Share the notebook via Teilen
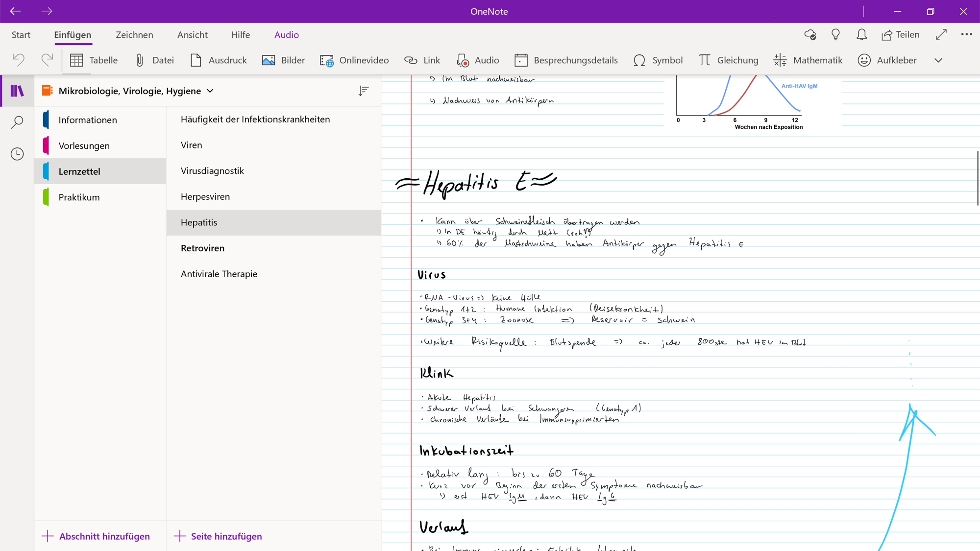 pos(901,34)
